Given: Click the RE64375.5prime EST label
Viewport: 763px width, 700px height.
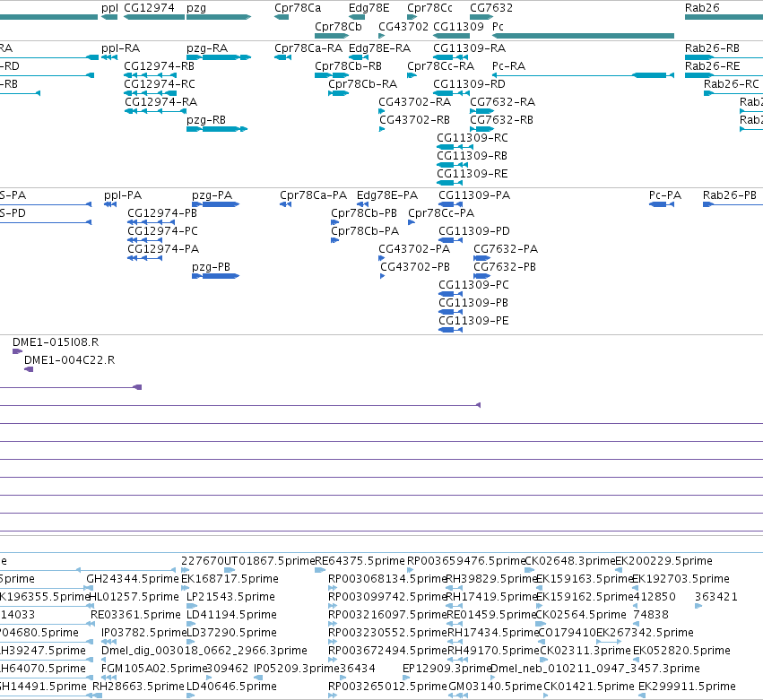Looking at the screenshot, I should (x=360, y=561).
